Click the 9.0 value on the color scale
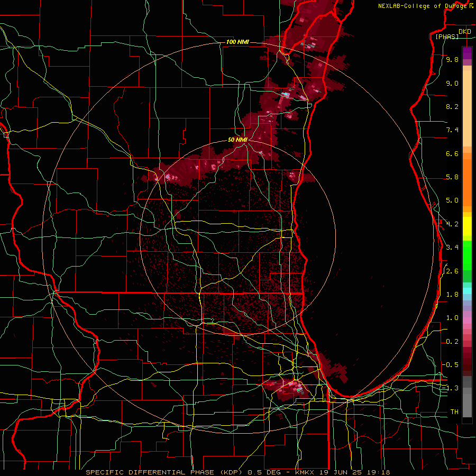 pos(452,83)
